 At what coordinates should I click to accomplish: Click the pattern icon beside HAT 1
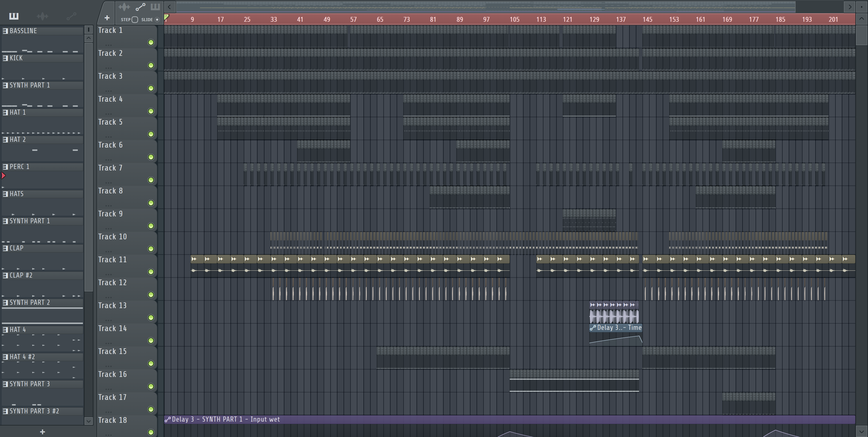coord(5,112)
